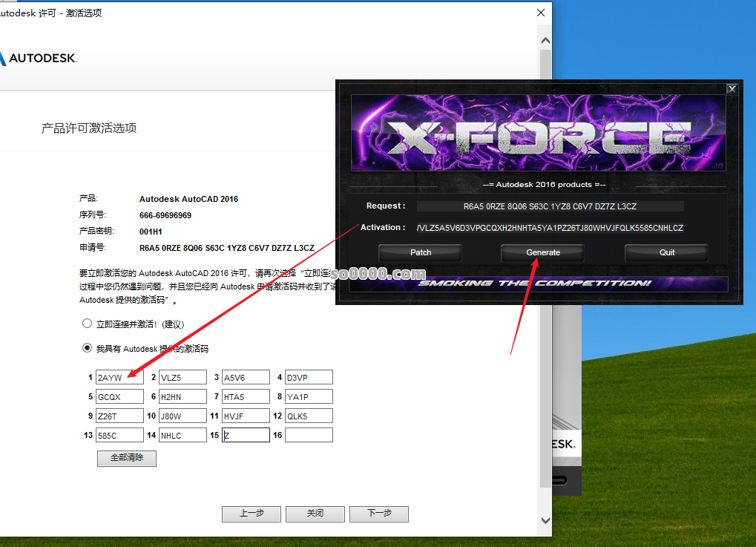Select activation code box 8 containing YA1P
Screen dimensions: 756x547
click(309, 397)
